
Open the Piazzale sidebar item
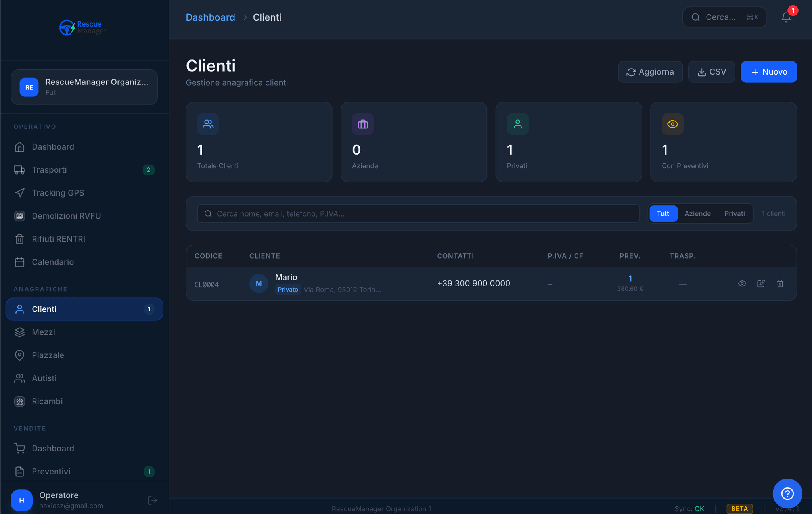point(48,355)
